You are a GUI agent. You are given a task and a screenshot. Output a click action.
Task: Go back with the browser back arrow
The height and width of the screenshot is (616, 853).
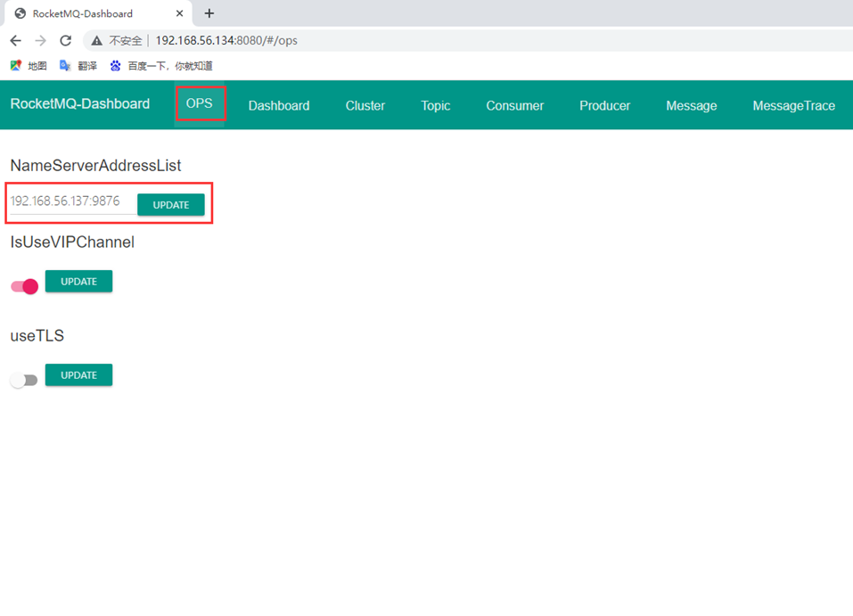point(16,40)
